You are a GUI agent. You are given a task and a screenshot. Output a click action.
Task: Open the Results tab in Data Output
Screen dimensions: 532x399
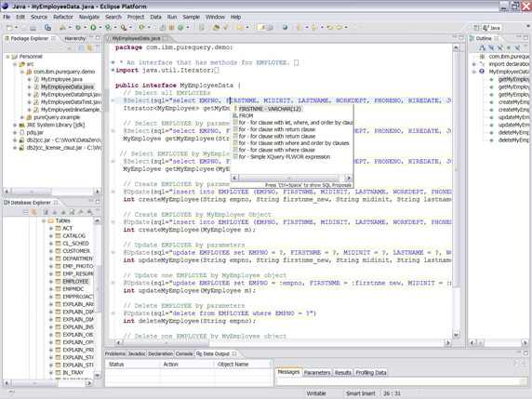[343, 373]
